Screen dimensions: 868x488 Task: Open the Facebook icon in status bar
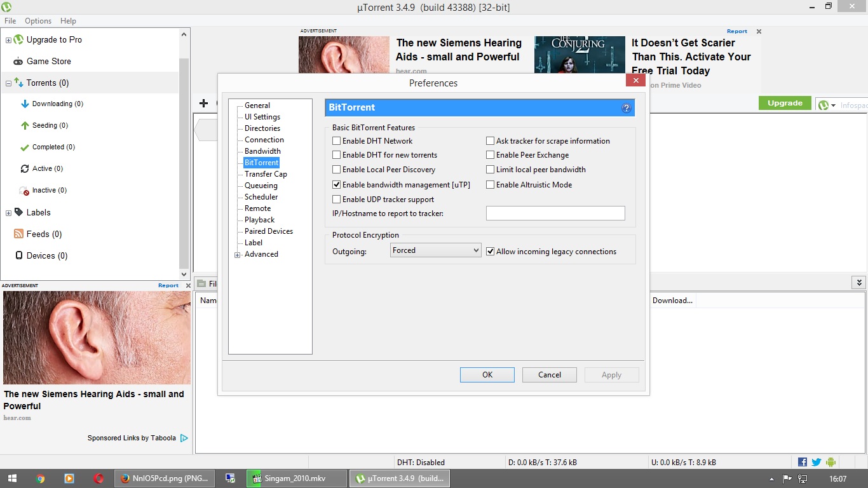[803, 462]
